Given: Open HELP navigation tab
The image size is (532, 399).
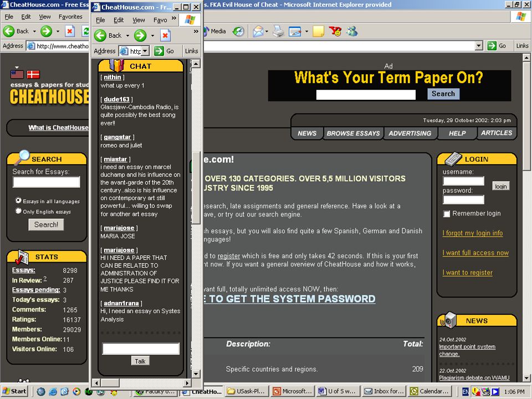Looking at the screenshot, I should pos(457,134).
